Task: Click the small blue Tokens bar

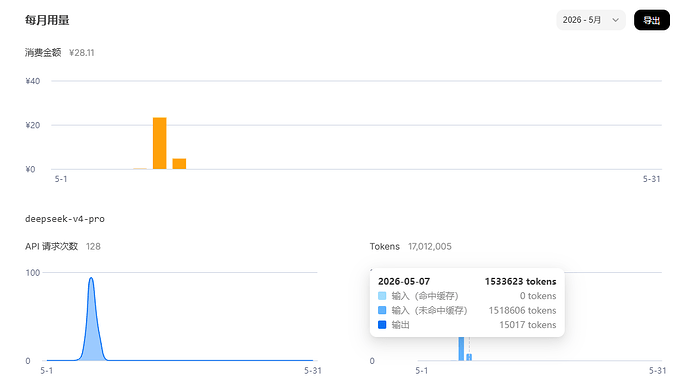Action: click(469, 357)
